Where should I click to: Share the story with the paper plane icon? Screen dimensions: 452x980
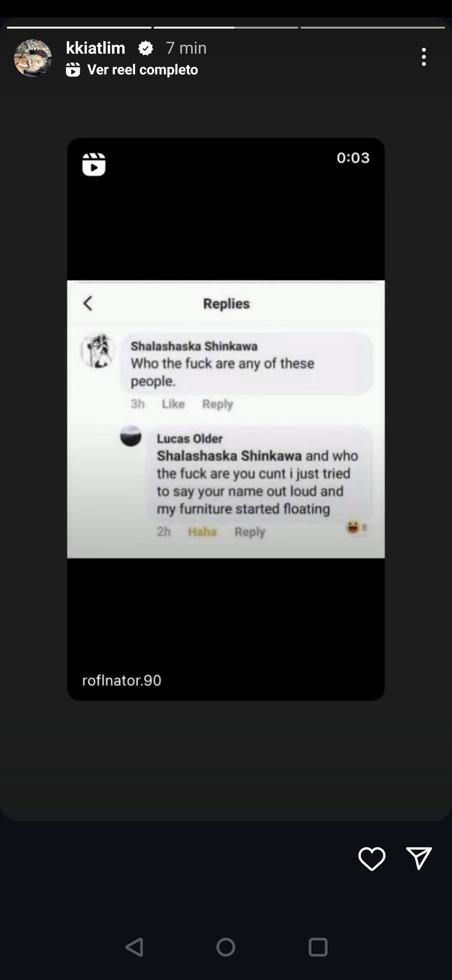[x=419, y=858]
